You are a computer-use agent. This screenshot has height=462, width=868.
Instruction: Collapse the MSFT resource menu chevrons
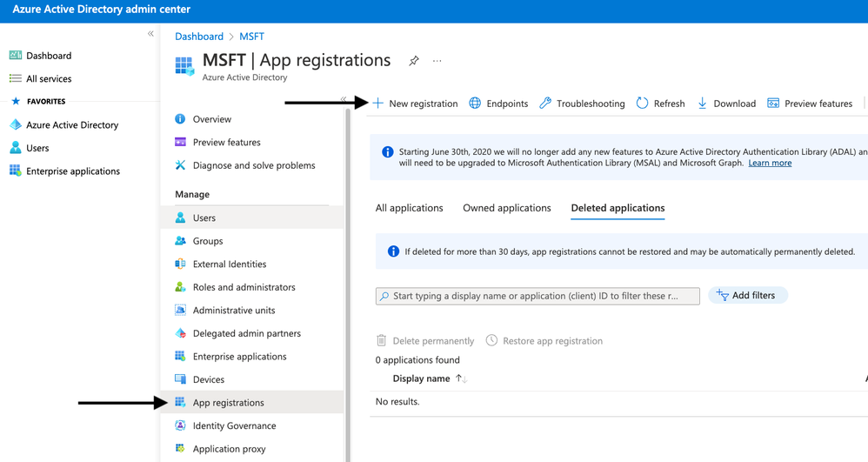(x=344, y=99)
